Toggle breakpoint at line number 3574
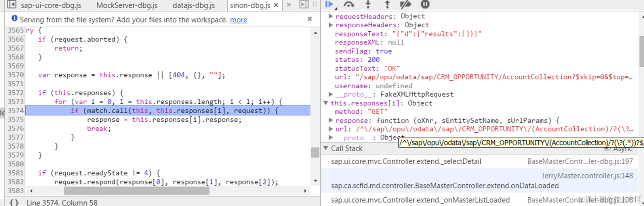644x206 pixels. click(x=16, y=111)
